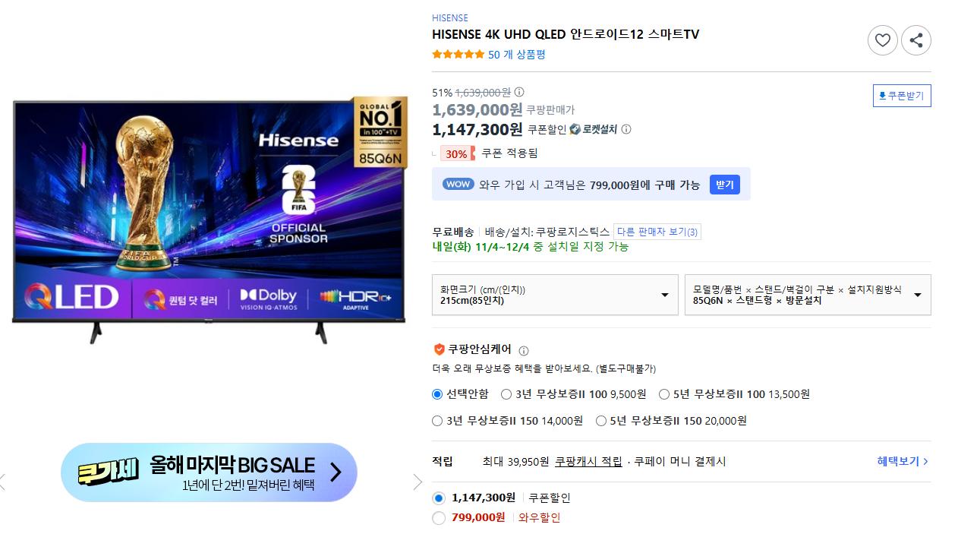980x534 pixels.
Task: Show next product image arrow
Action: point(417,482)
